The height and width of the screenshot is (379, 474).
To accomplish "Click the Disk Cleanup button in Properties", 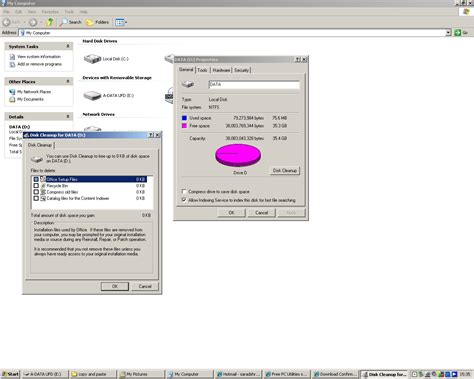I will tap(285, 171).
